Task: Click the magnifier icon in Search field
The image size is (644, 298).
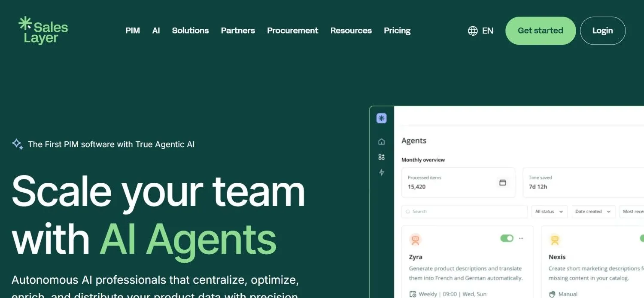Action: click(x=408, y=212)
